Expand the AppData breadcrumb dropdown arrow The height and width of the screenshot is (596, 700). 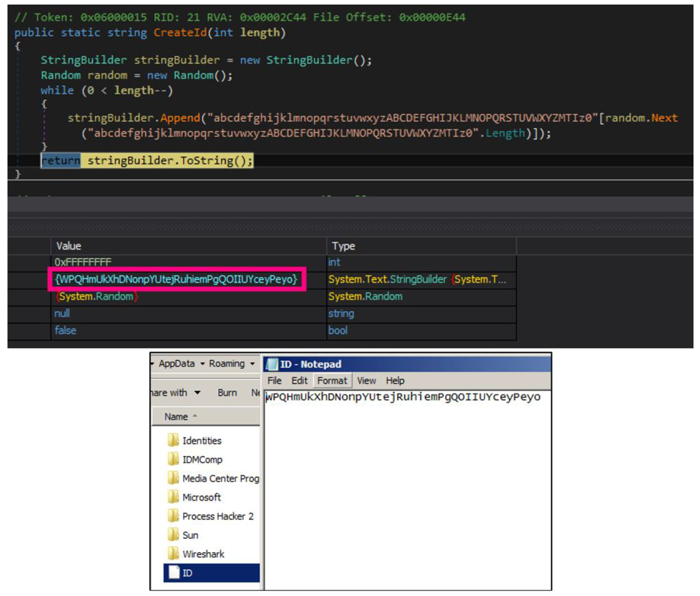point(202,364)
